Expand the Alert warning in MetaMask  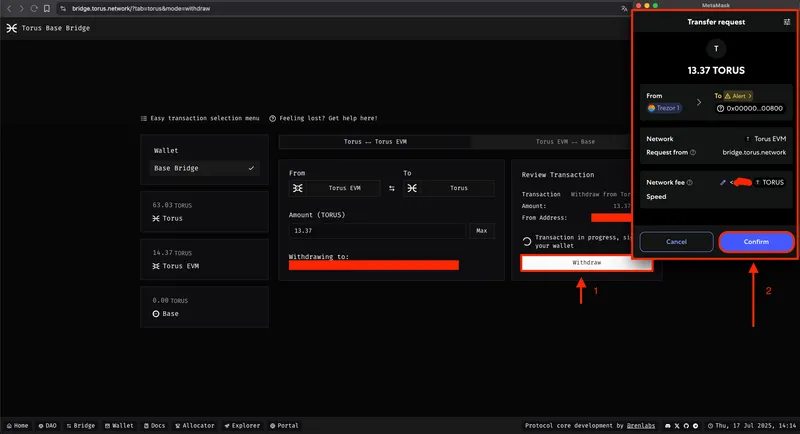[x=739, y=96]
